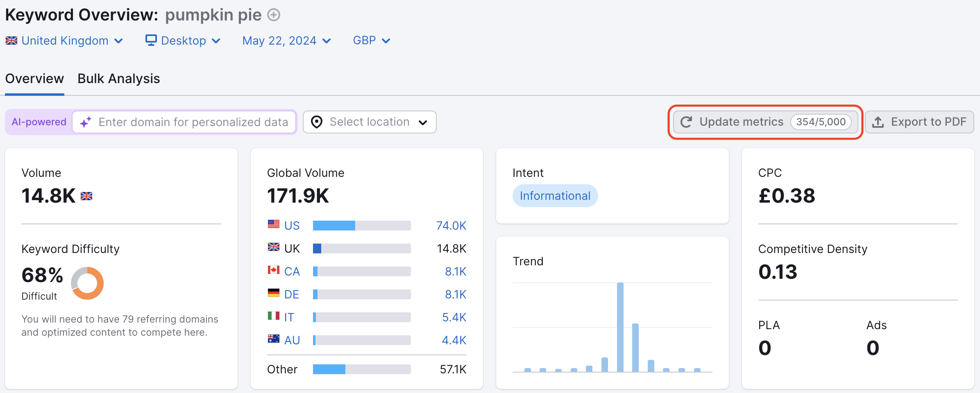This screenshot has width=980, height=393.
Task: Select the Informational intent badge
Action: pos(555,195)
